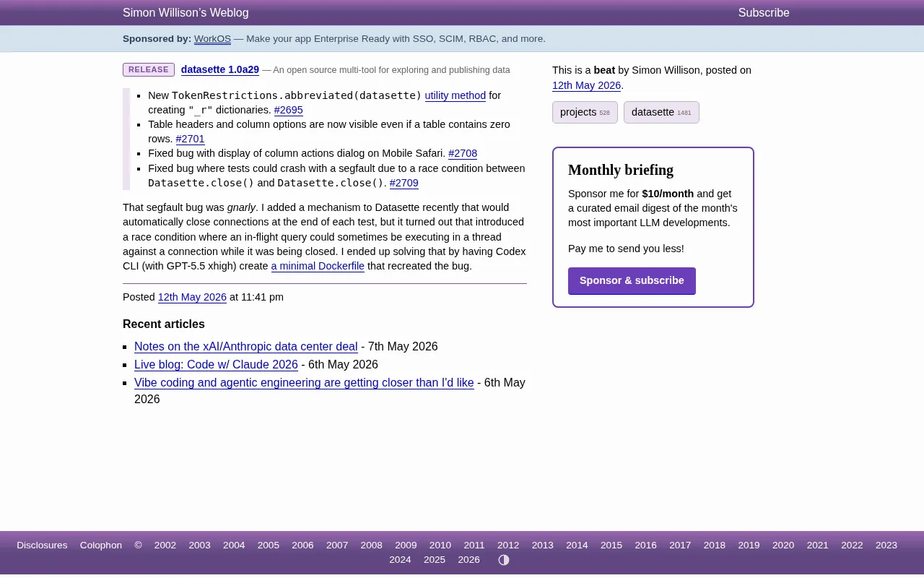924x578 pixels.
Task: Browse the 2010 archive
Action: point(440,545)
